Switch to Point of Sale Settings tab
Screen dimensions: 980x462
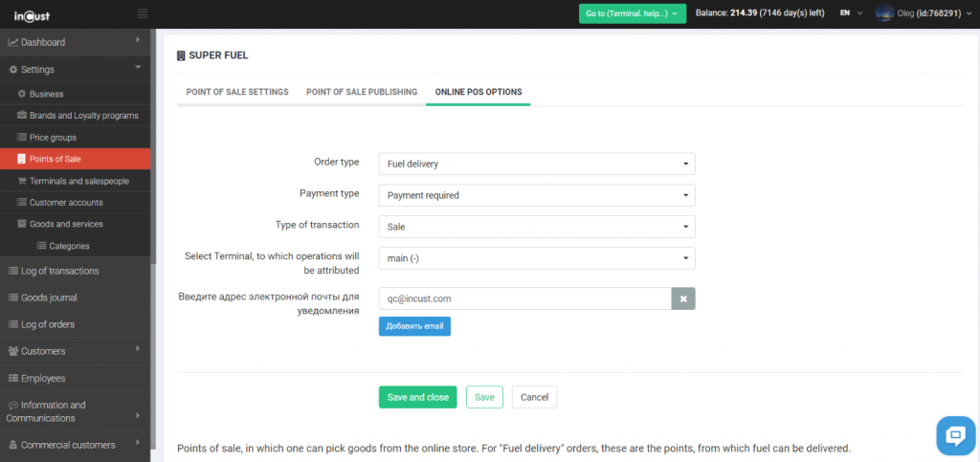pyautogui.click(x=236, y=92)
